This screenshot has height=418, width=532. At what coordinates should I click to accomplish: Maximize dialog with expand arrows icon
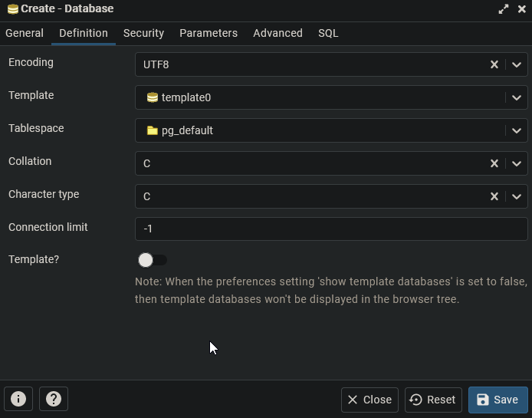click(504, 9)
